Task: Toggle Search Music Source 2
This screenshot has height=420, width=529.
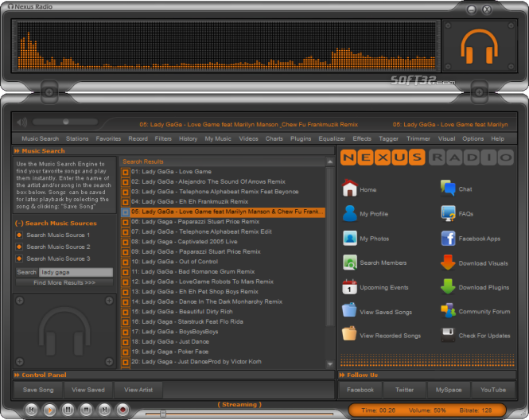Action: coord(19,247)
